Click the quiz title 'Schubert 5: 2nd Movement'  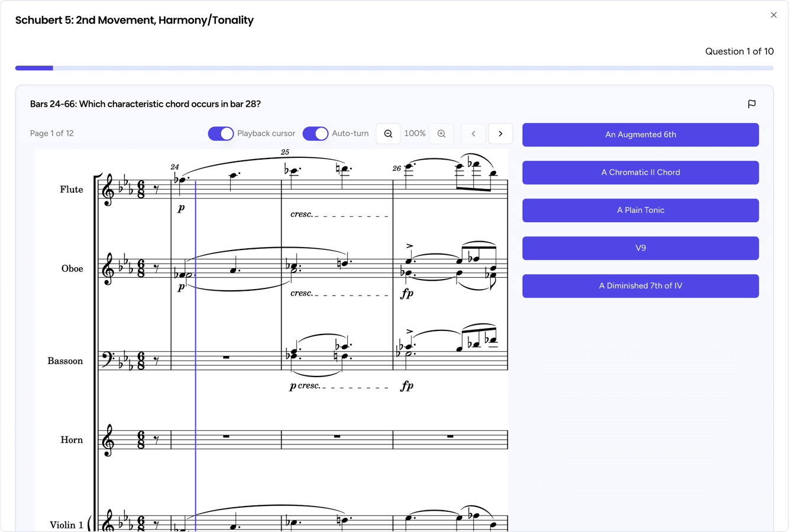(x=134, y=20)
